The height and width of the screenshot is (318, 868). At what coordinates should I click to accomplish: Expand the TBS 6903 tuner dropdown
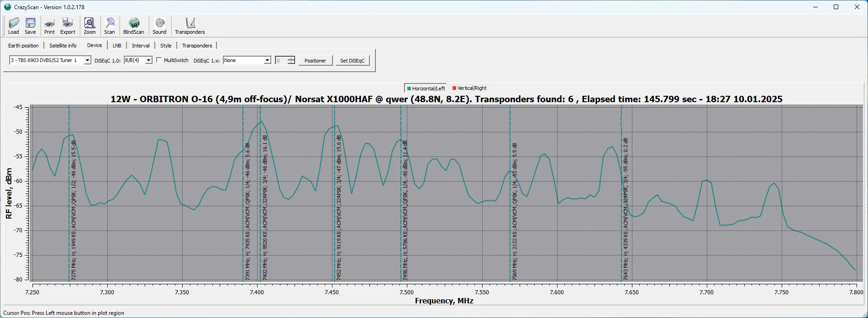pos(87,60)
